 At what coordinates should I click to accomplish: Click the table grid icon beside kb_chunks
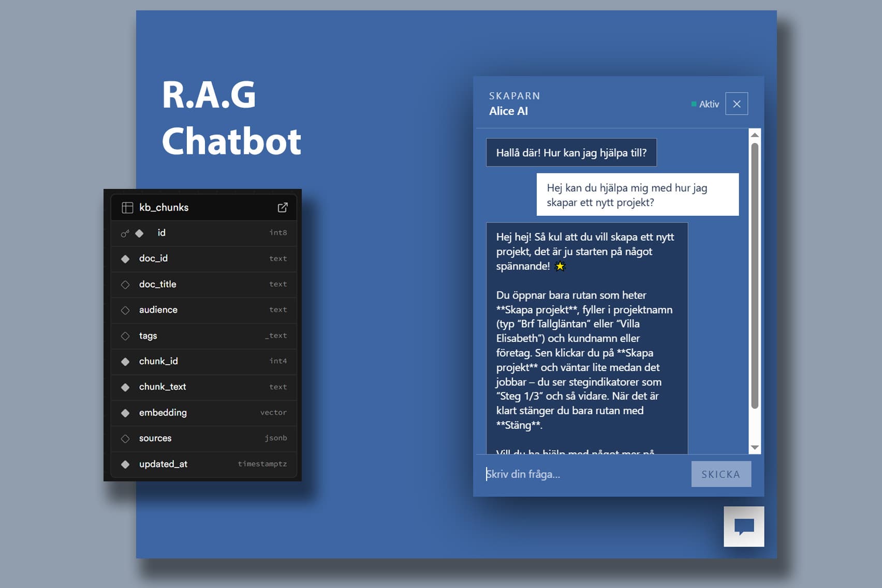click(x=127, y=208)
